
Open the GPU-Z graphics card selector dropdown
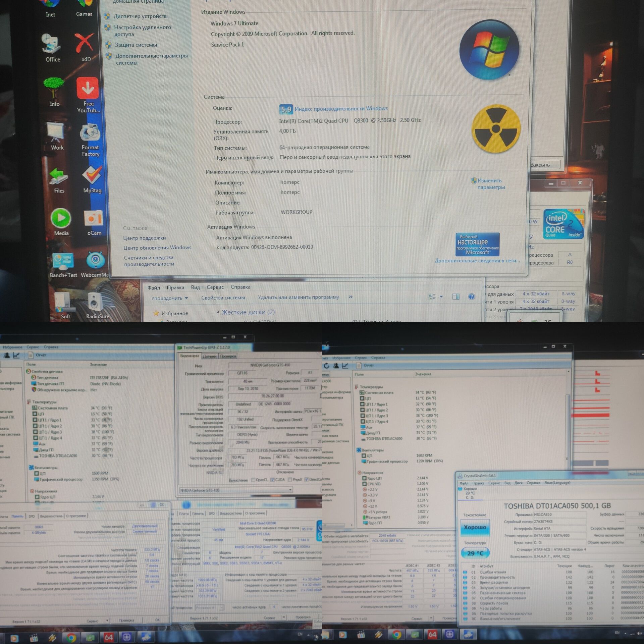coord(235,490)
